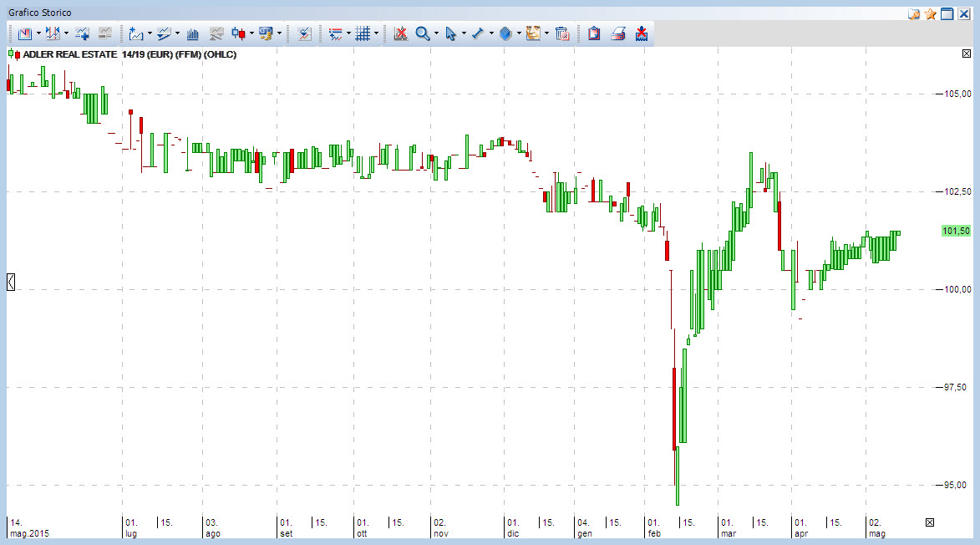Click the green 101,50 current price label
Screen dimensions: 980x545
click(x=957, y=232)
